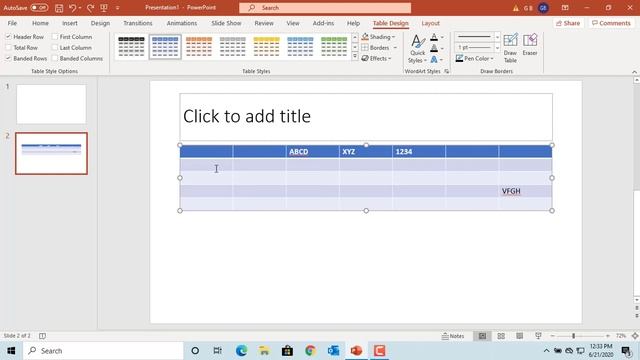Toggle the AutoSave switch
This screenshot has height=360, width=640.
point(39,8)
